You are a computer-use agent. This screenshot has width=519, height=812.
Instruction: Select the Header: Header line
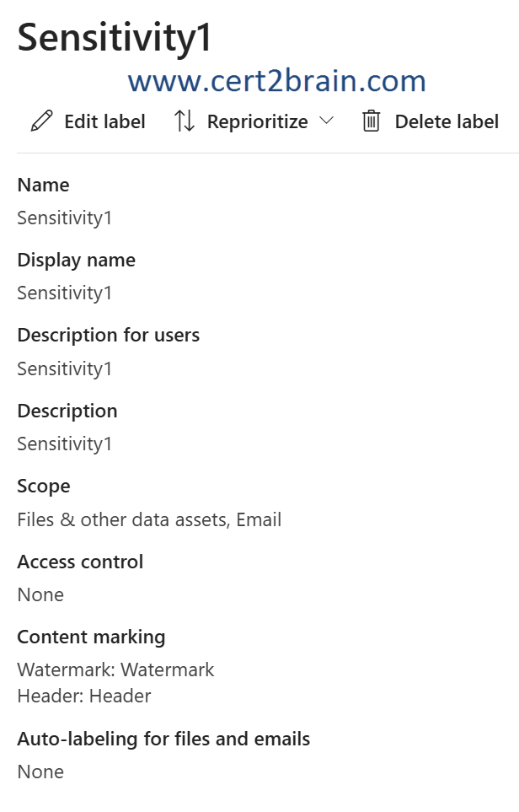pos(84,696)
